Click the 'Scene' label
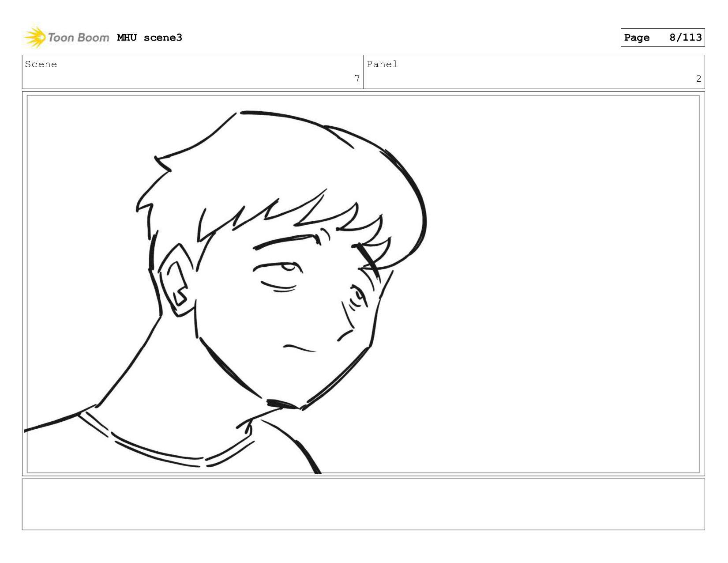This screenshot has height=563, width=728. click(41, 64)
